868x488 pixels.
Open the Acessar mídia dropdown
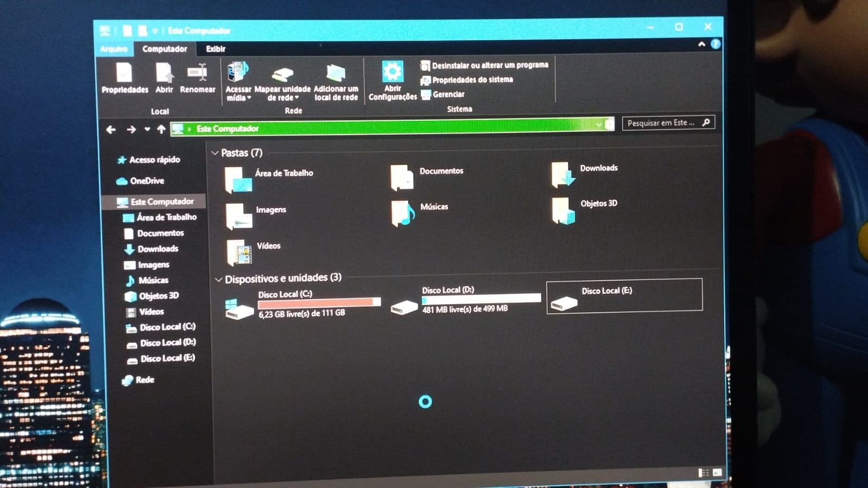(238, 93)
